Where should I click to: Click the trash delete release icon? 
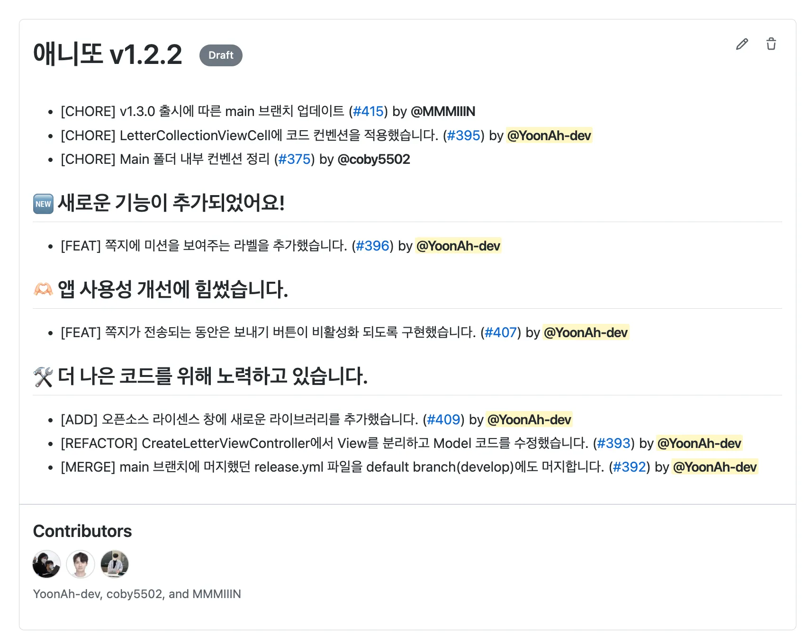click(x=771, y=44)
